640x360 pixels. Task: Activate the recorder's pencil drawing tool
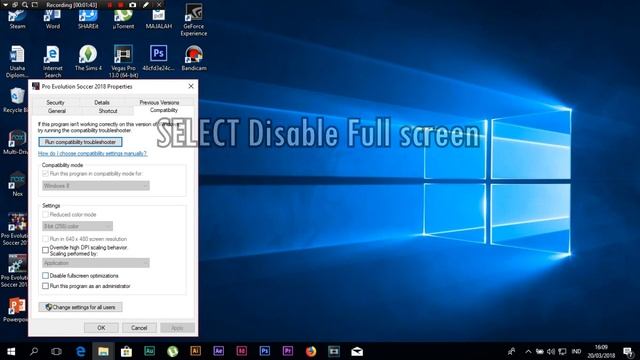[x=146, y=4]
